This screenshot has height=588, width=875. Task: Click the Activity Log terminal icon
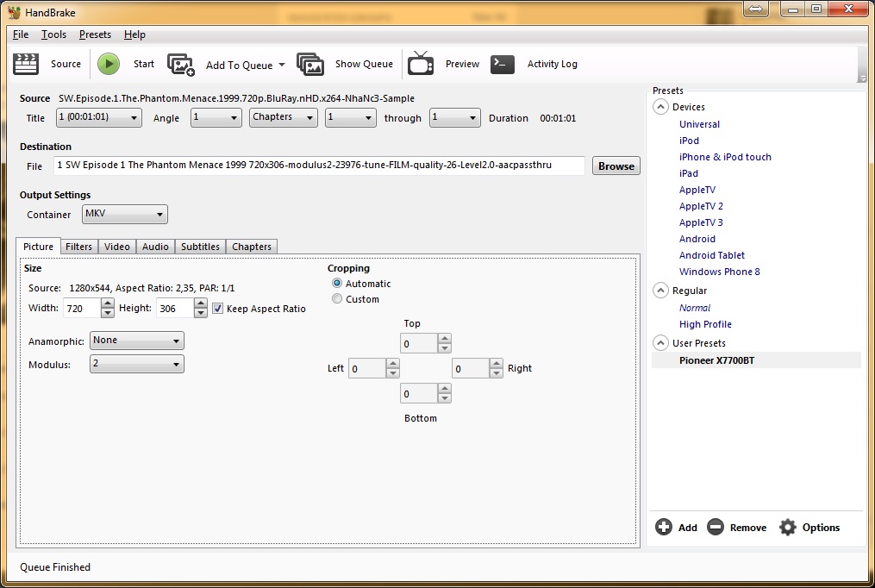503,64
